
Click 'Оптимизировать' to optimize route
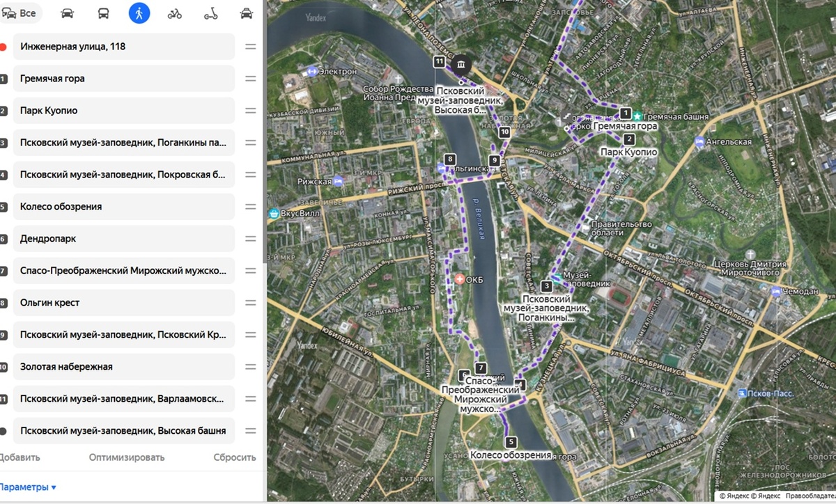[x=127, y=457]
